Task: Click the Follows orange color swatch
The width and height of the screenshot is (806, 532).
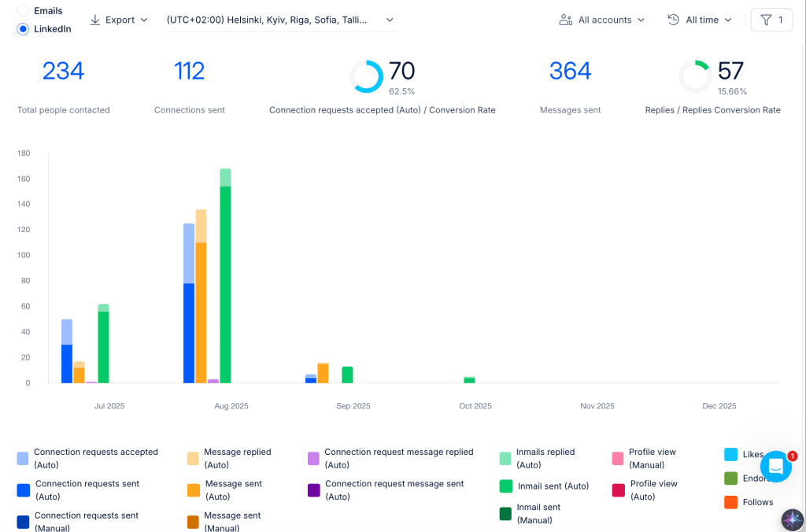Action: [730, 502]
